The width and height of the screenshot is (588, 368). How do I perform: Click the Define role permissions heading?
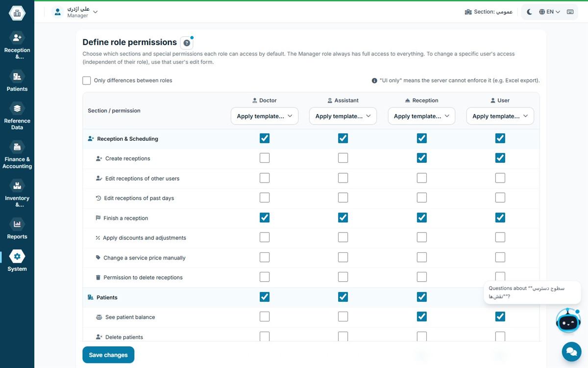tap(129, 42)
